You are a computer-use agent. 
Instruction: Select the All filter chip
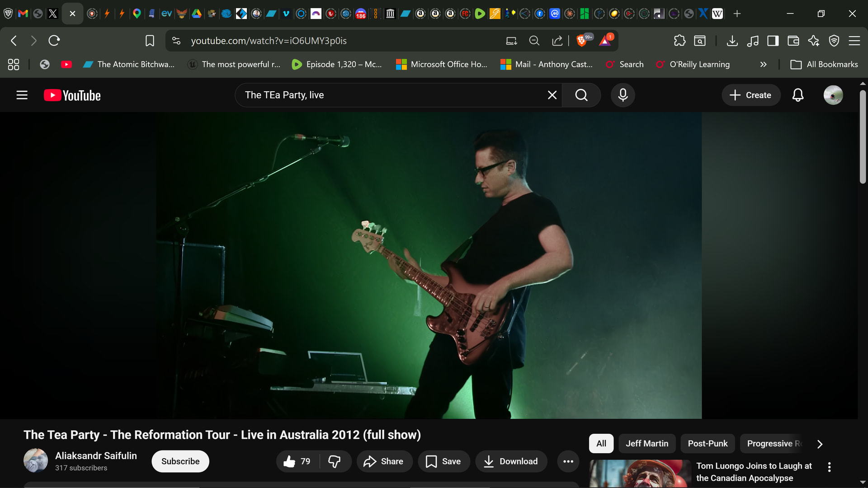tap(601, 443)
